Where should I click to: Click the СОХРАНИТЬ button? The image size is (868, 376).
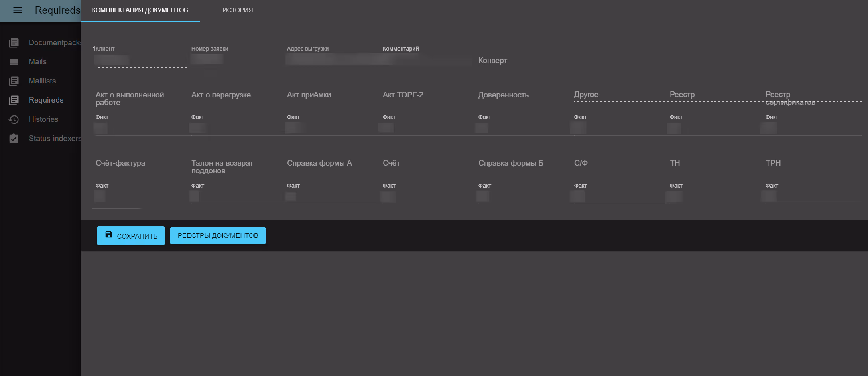pos(131,235)
